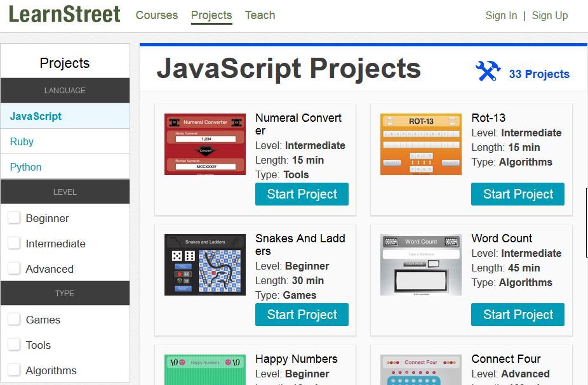
Task: Click Snakes And Ladders' 'Type: Games' text
Action: tap(286, 295)
